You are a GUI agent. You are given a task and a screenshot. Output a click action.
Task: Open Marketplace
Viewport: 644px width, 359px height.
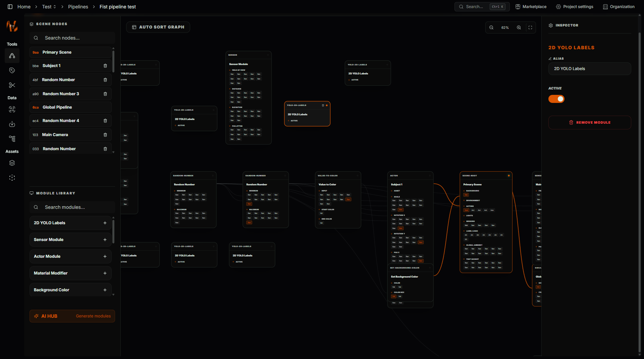coord(531,7)
